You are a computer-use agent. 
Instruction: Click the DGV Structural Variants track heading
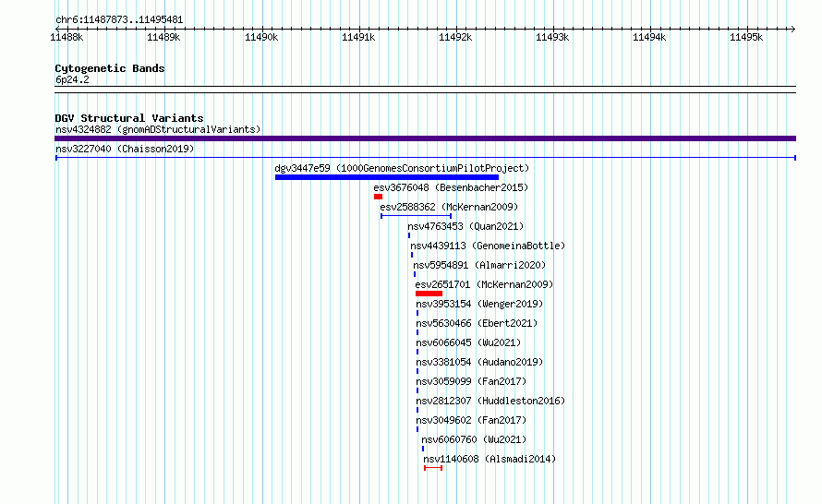pos(129,118)
